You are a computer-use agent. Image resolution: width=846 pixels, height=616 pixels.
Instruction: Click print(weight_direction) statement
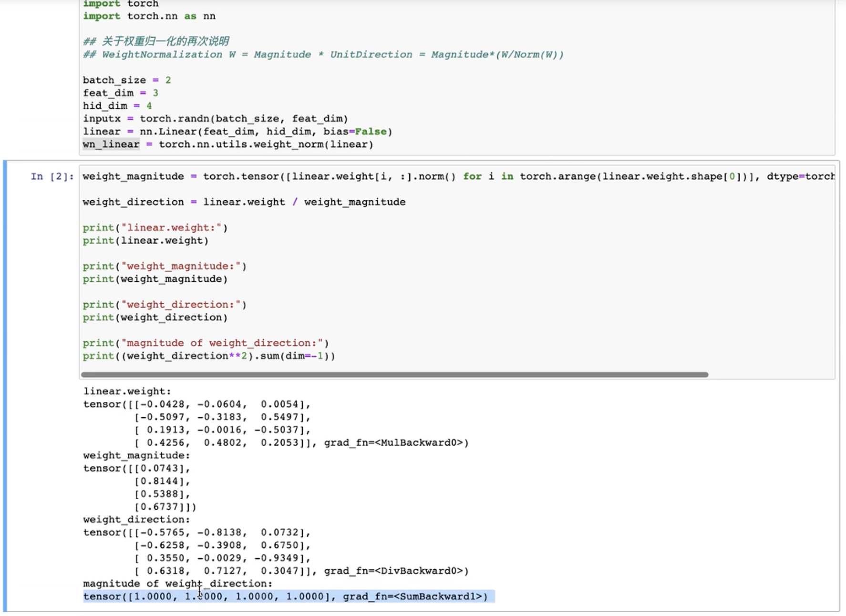[155, 318]
